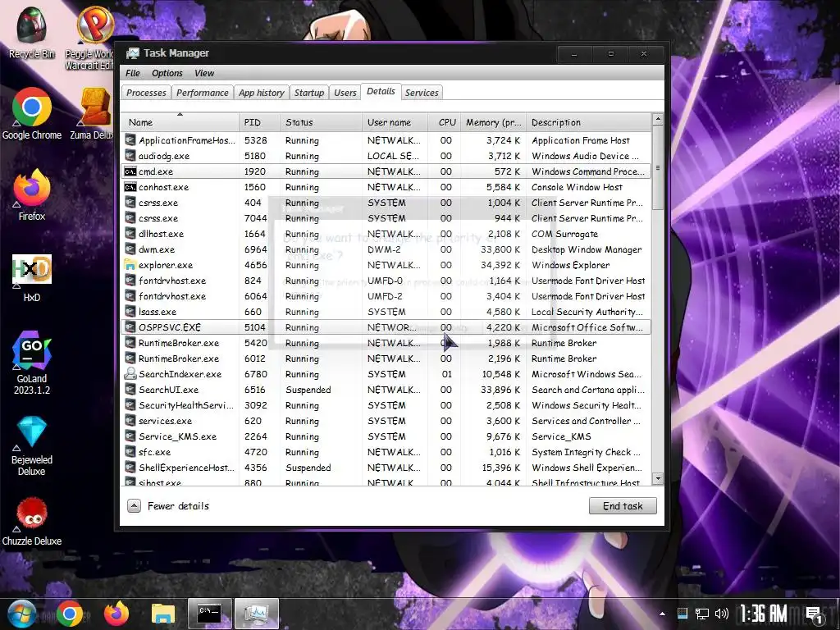
Task: Open Bejeweled Deluxe desktop icon
Action: click(x=32, y=445)
